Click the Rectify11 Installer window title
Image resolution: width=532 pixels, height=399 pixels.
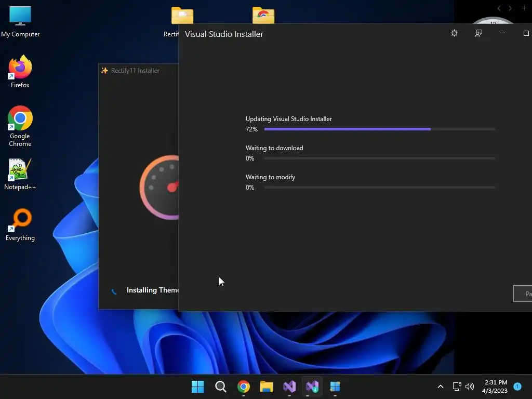135,71
